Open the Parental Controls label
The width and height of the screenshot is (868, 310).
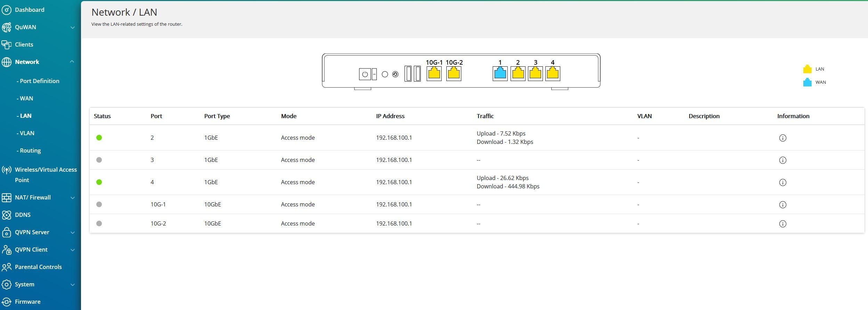pos(38,267)
